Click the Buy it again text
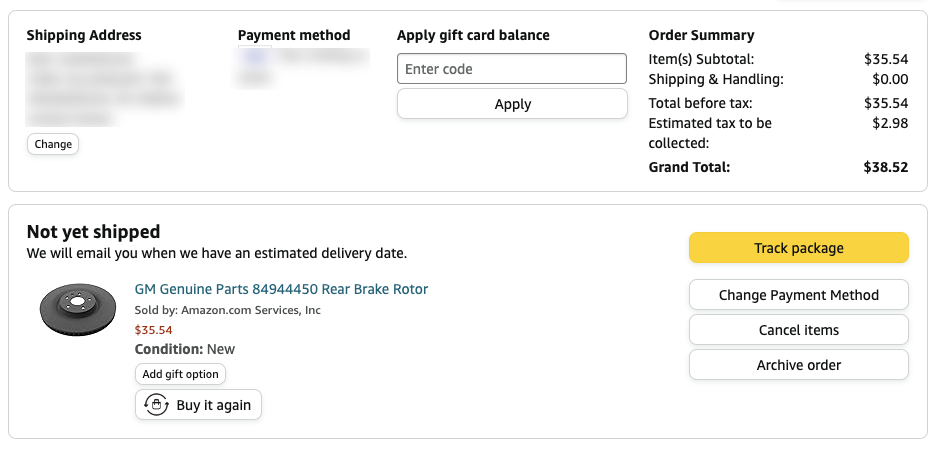Image resolution: width=936 pixels, height=453 pixels. coord(214,405)
